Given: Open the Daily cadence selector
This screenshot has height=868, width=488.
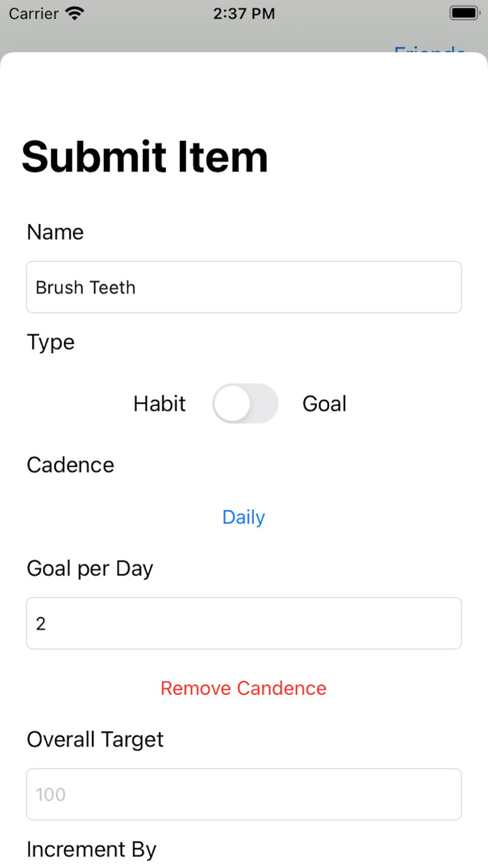Looking at the screenshot, I should [243, 517].
